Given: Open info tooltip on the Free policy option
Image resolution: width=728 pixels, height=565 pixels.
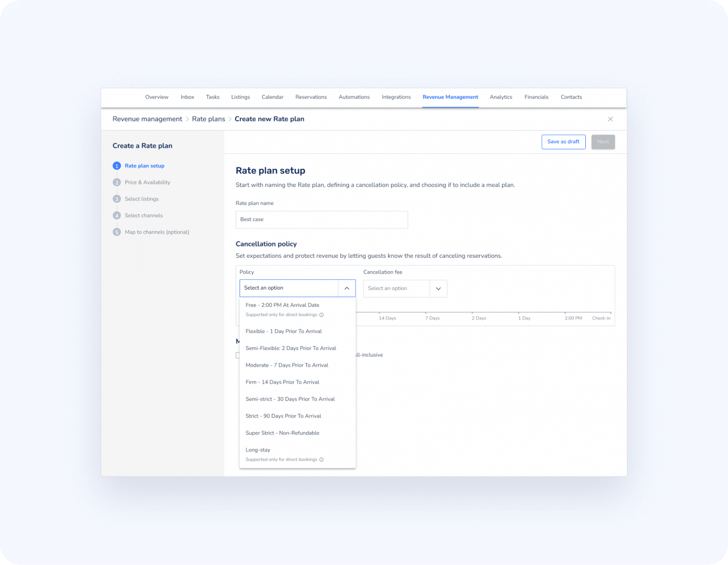Looking at the screenshot, I should (x=321, y=314).
